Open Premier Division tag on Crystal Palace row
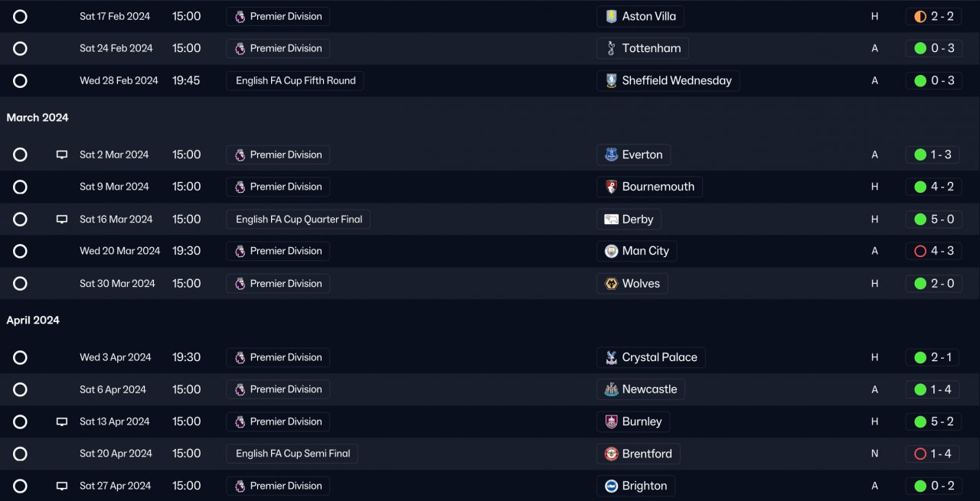Image resolution: width=980 pixels, height=501 pixels. [278, 357]
